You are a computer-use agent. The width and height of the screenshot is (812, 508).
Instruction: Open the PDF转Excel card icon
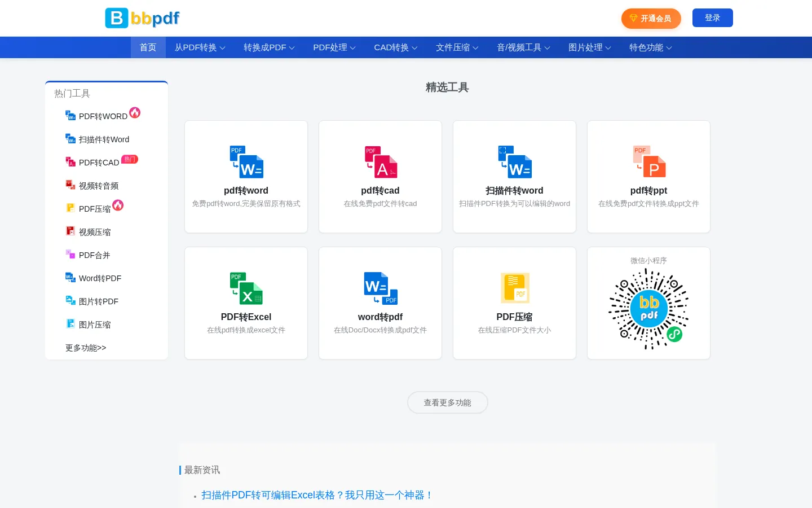coord(246,288)
